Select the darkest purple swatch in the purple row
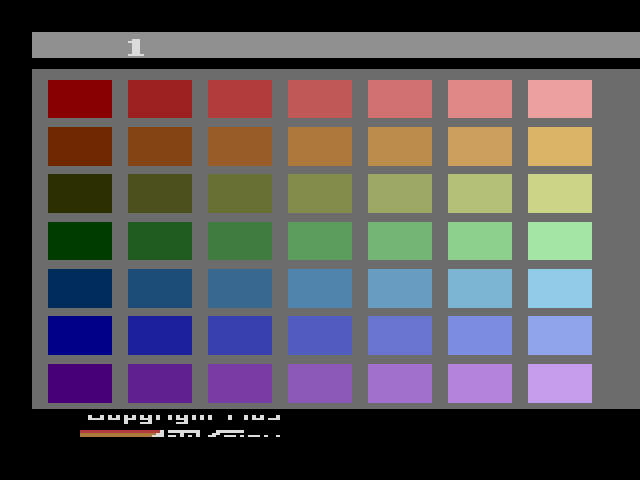Image resolution: width=640 pixels, height=480 pixels. click(80, 384)
